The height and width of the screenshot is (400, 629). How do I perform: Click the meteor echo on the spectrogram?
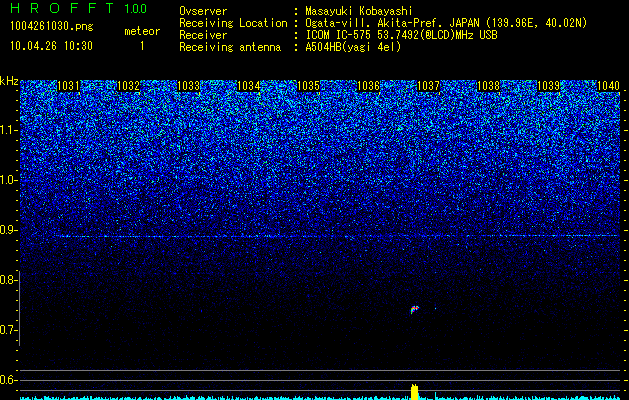pos(414,309)
